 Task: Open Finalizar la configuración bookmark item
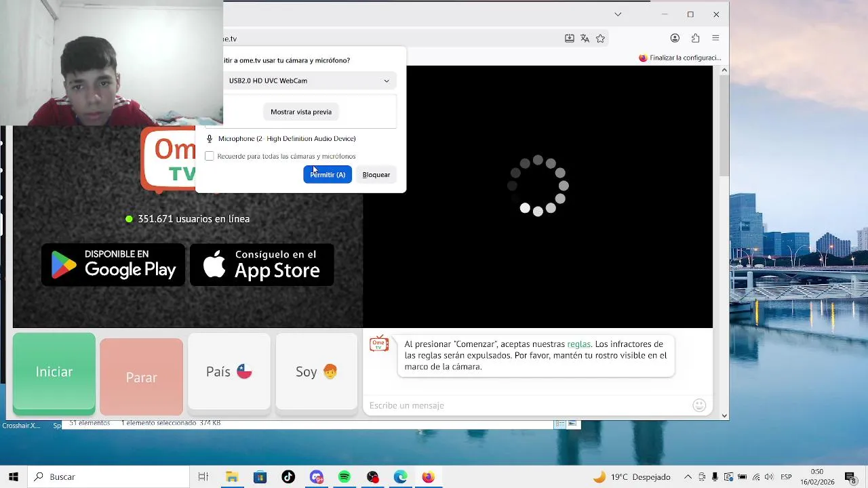coord(680,58)
